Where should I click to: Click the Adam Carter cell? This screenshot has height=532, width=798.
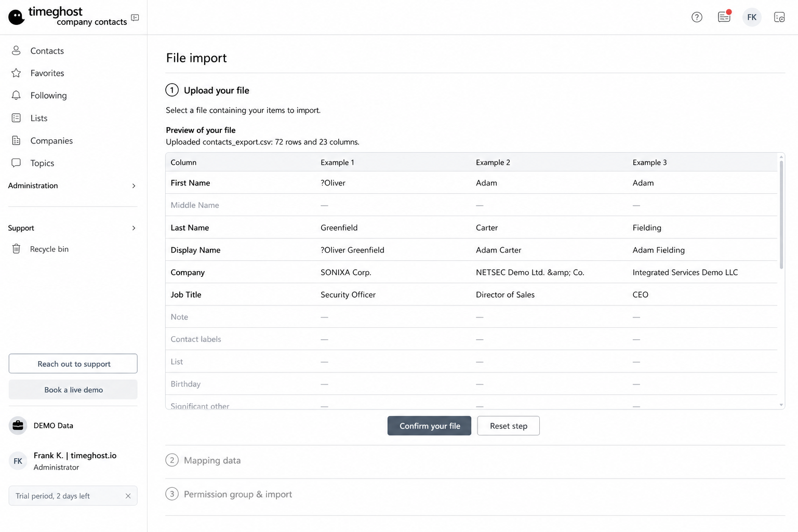coord(498,250)
